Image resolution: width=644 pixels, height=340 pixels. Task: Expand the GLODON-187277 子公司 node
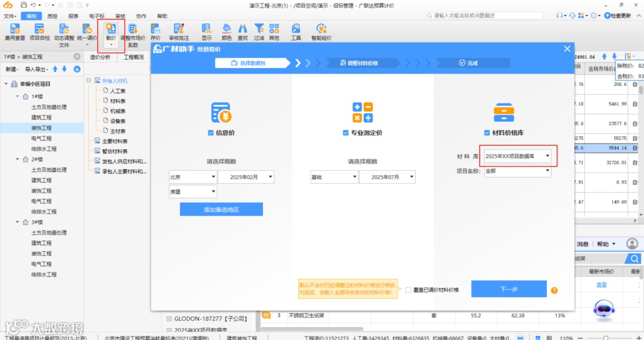tap(169, 319)
